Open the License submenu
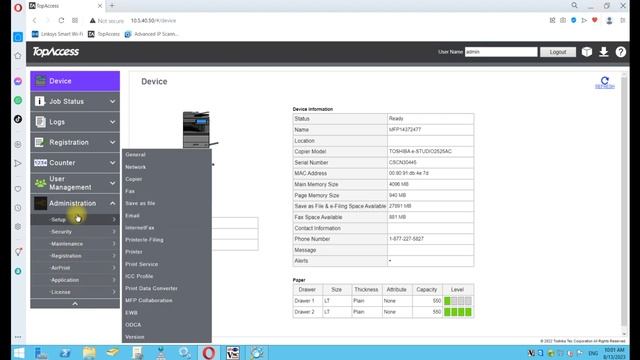Image resolution: width=640 pixels, height=360 pixels. 75,292
